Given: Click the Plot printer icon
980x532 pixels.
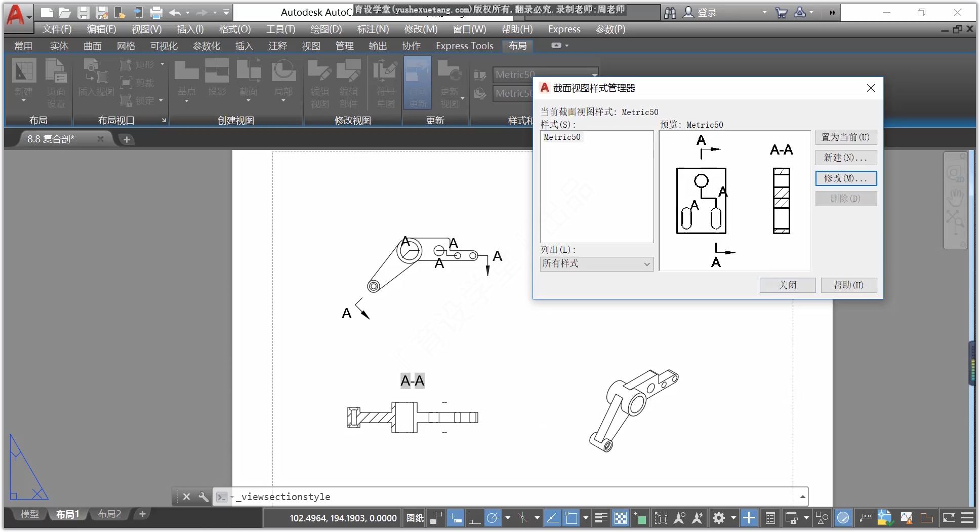Looking at the screenshot, I should coord(156,12).
